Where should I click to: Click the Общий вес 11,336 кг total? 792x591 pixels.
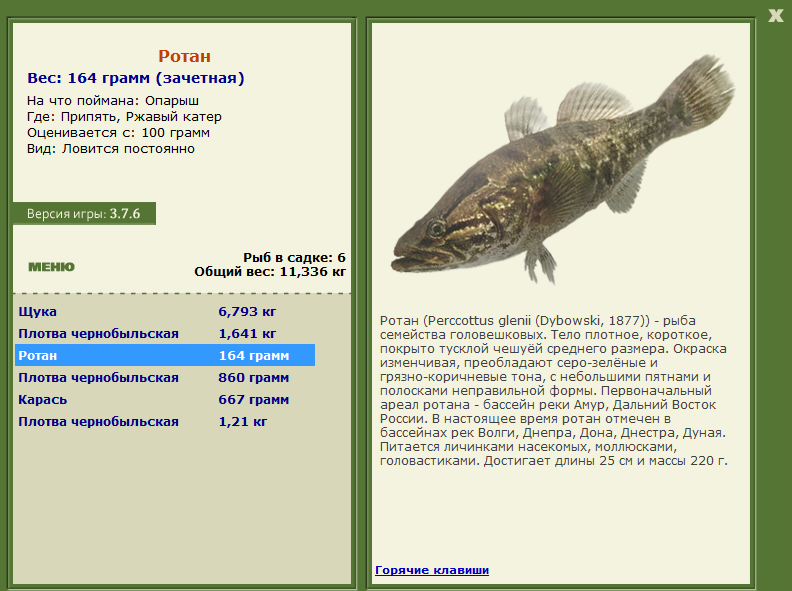tap(270, 272)
